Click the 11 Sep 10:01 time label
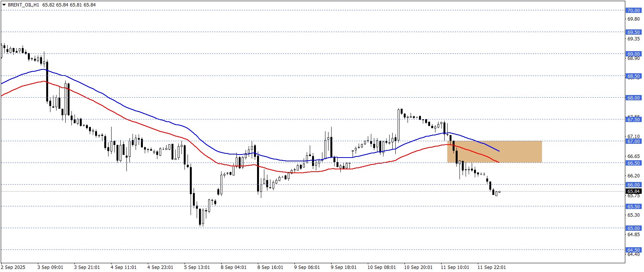Image resolution: width=644 pixels, height=272 pixels. [x=455, y=267]
